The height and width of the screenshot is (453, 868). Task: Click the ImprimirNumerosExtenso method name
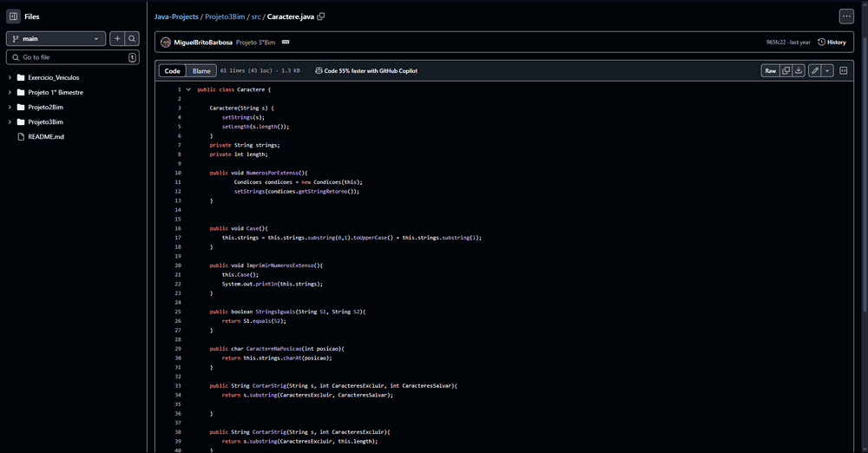[279, 266]
